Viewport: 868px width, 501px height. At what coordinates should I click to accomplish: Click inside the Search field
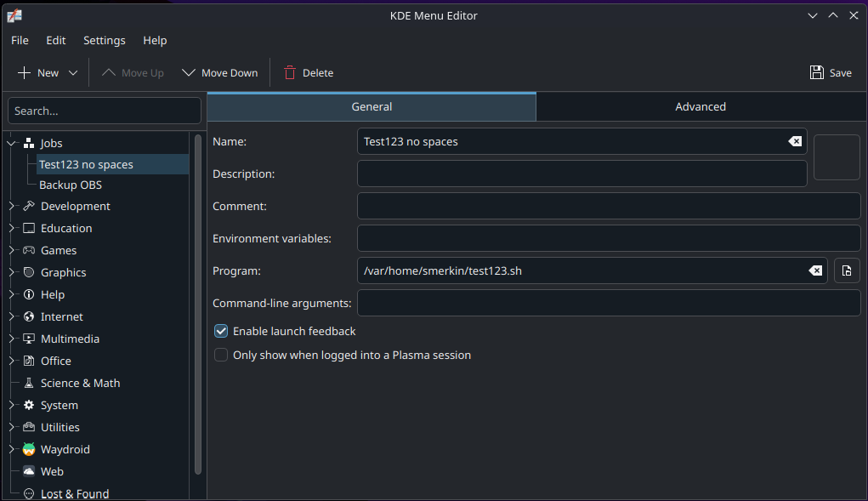click(x=104, y=111)
